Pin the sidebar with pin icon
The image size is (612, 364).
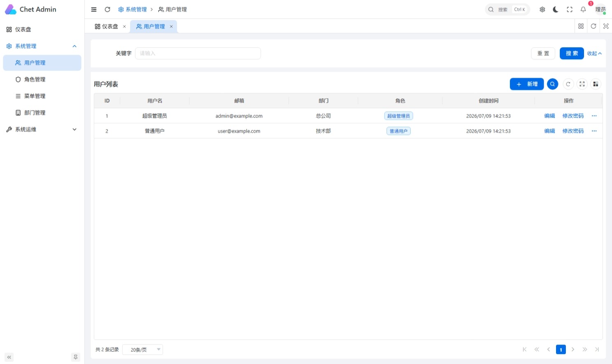tap(76, 357)
